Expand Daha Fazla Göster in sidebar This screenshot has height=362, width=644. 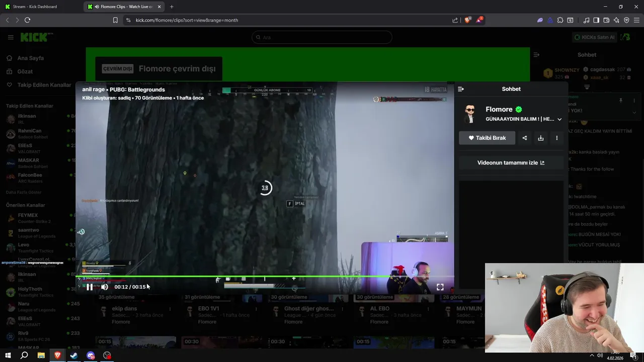tap(24, 193)
